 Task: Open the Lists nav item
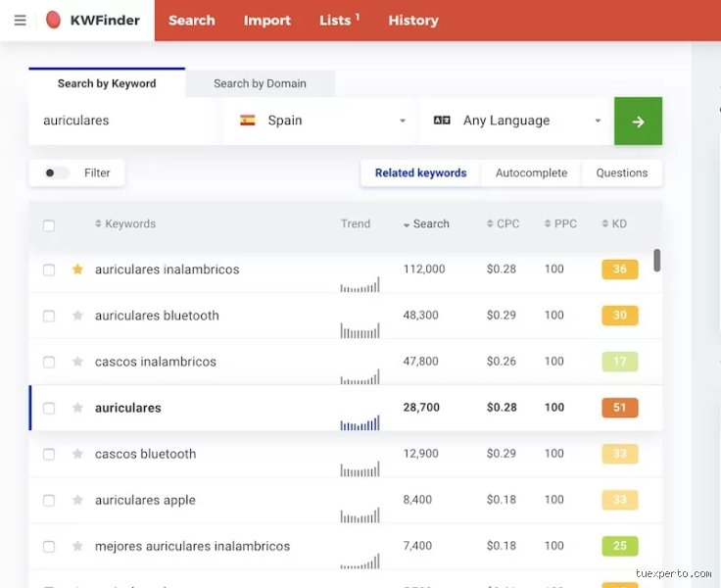click(339, 21)
